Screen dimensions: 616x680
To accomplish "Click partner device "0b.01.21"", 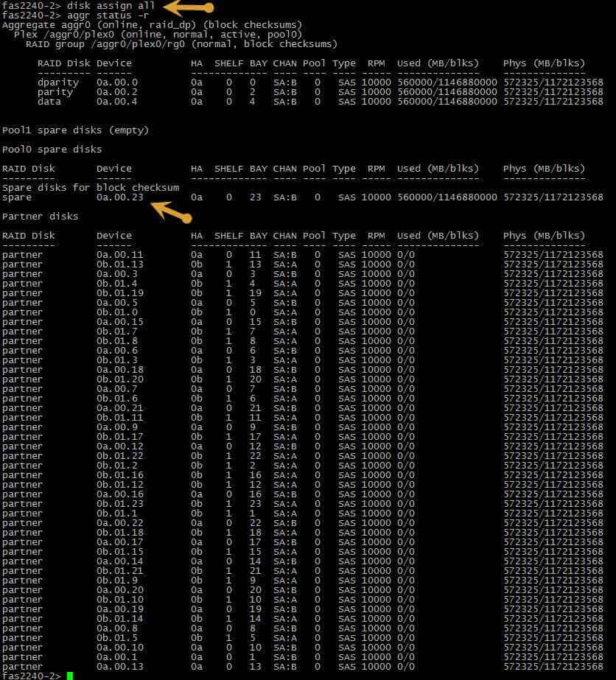I will [119, 571].
